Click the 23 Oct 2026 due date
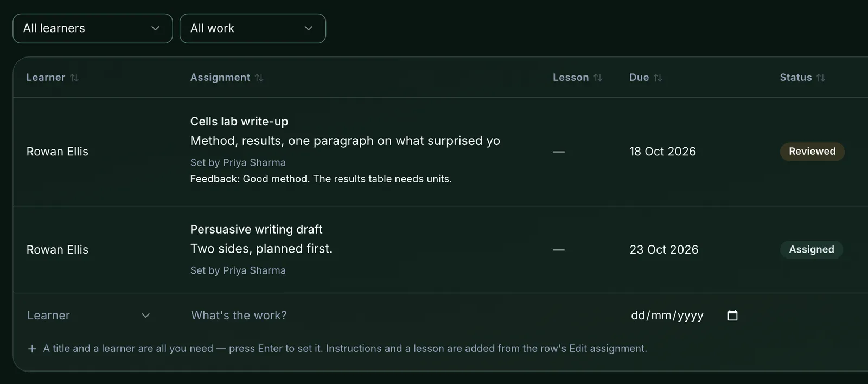The image size is (868, 384). (664, 250)
